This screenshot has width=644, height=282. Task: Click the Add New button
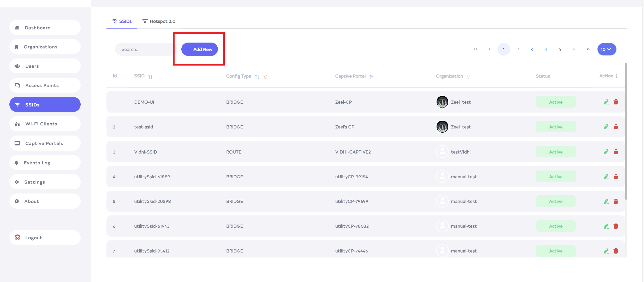200,49
